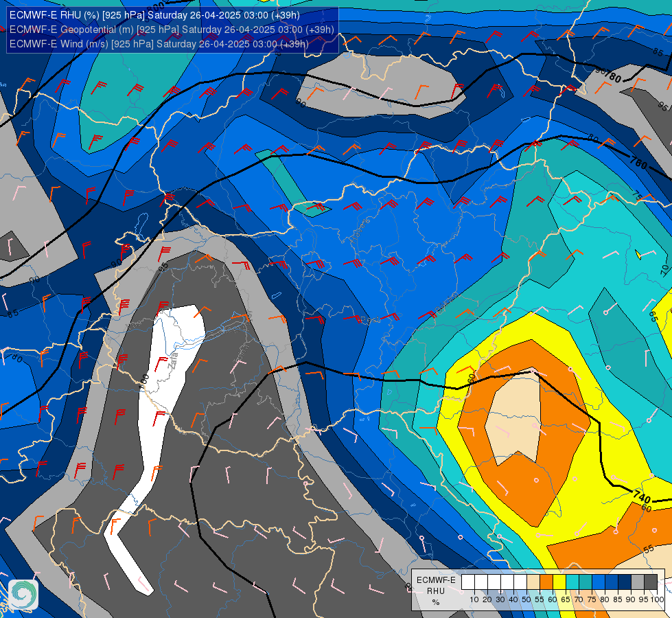Pick the yellow 60–65 legend swatch
The width and height of the screenshot is (672, 618).
click(x=559, y=582)
